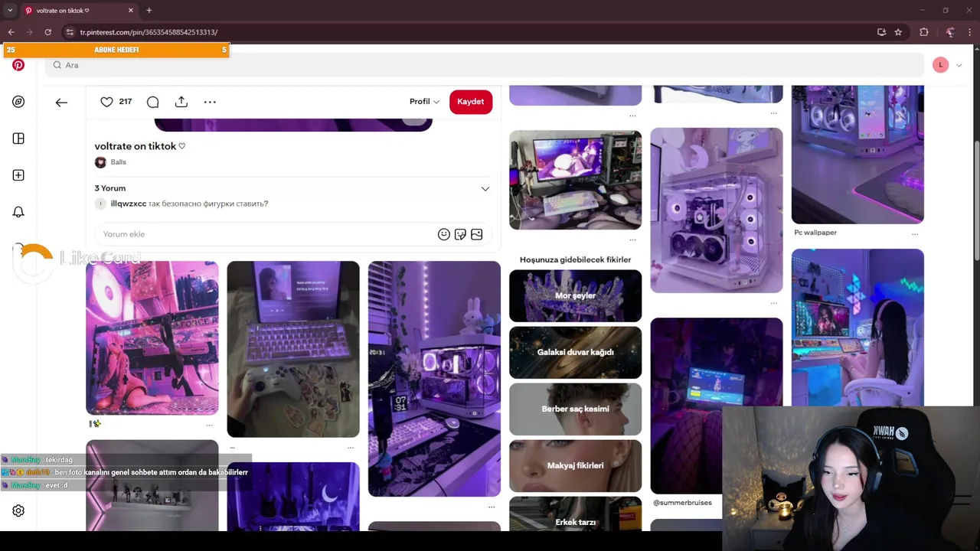980x551 pixels.
Task: Open the Makyaj fikirleri suggestion
Action: (575, 465)
